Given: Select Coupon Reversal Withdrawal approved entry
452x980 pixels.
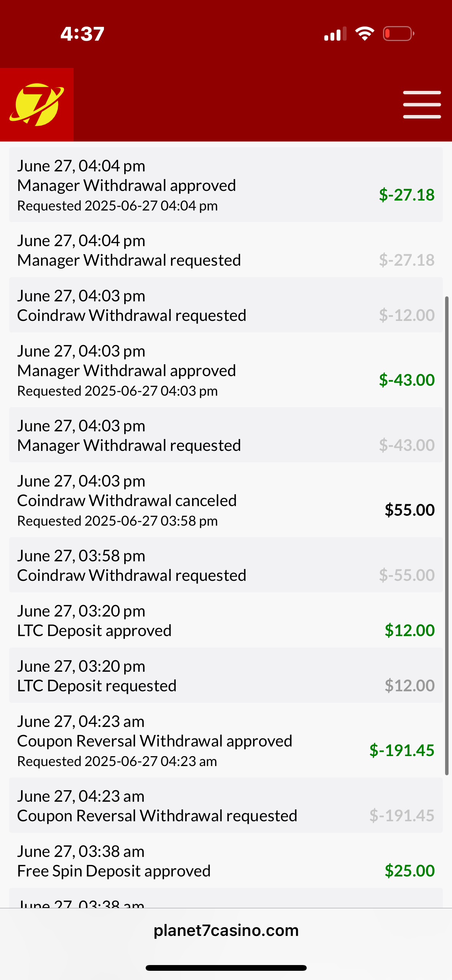Looking at the screenshot, I should (x=226, y=740).
